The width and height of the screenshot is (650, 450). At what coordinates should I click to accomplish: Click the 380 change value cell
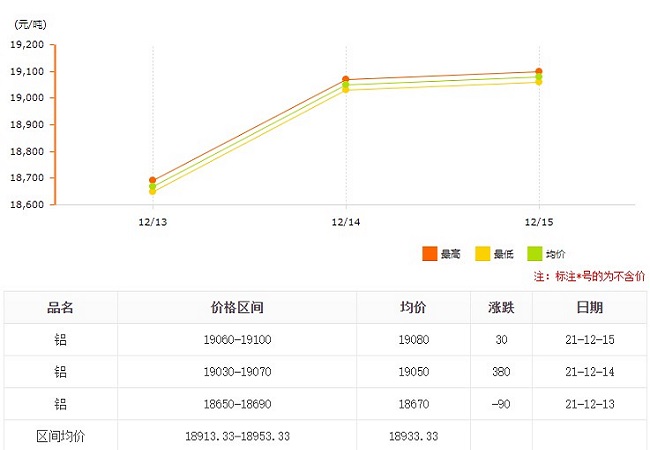[x=501, y=372]
